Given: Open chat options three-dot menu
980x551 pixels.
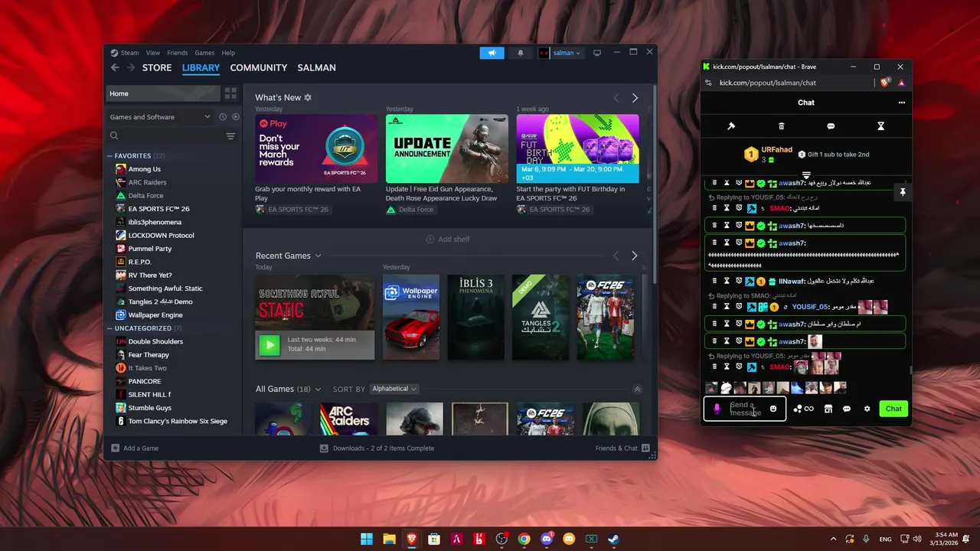Looking at the screenshot, I should click(902, 103).
